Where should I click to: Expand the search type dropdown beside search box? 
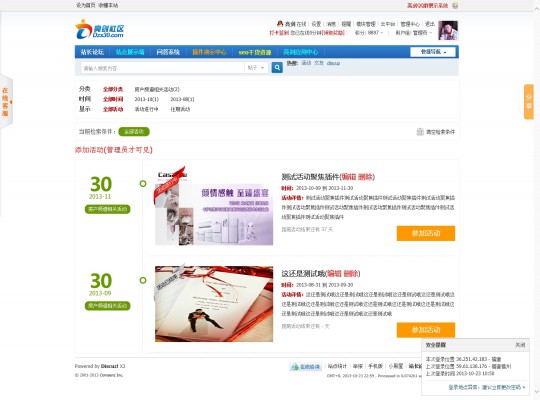[256, 68]
